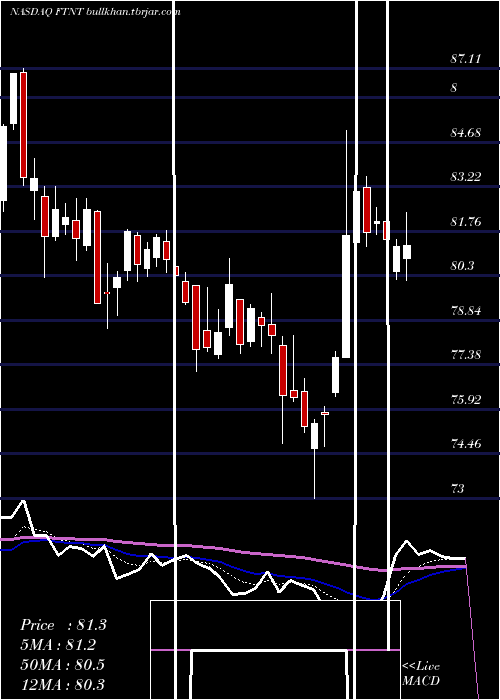Click the 87.11 price axis label
Image resolution: width=500 pixels, height=700 pixels.
pos(466,58)
